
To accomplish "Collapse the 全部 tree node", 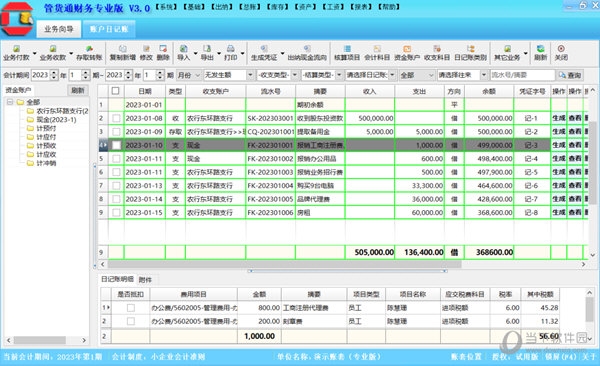I will (x=10, y=102).
